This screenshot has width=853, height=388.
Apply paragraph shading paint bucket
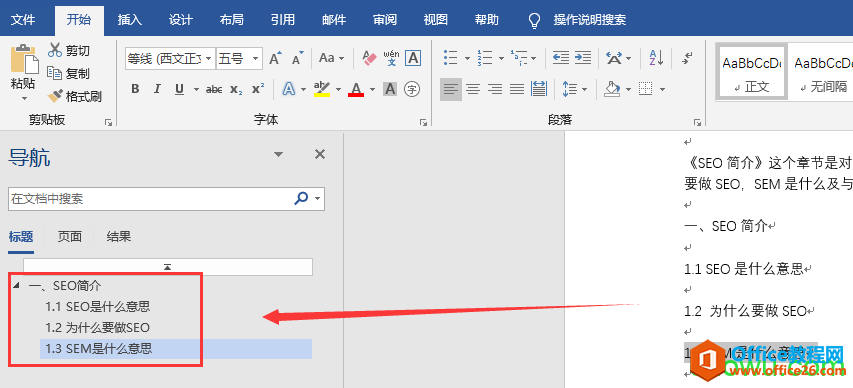tap(613, 89)
